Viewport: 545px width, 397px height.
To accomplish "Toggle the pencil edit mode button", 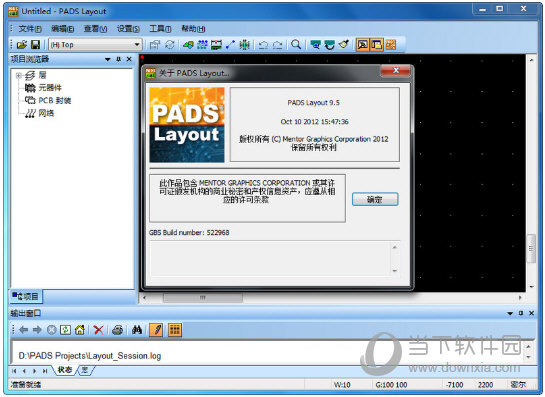I will 156,330.
